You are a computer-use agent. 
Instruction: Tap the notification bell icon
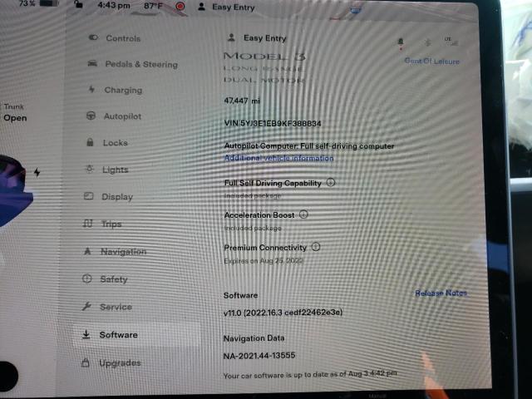pos(401,42)
